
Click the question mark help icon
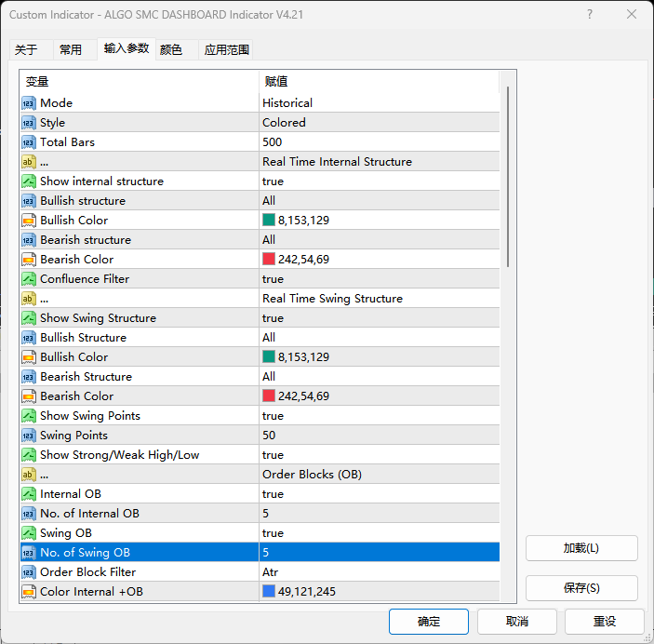[590, 14]
